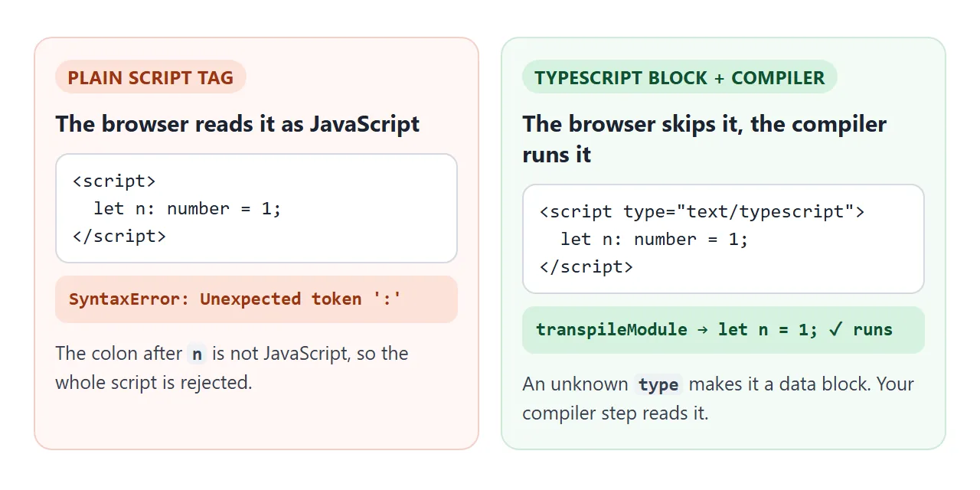
Task: Click the closing '</script>' in the TypeScript block
Action: (586, 267)
